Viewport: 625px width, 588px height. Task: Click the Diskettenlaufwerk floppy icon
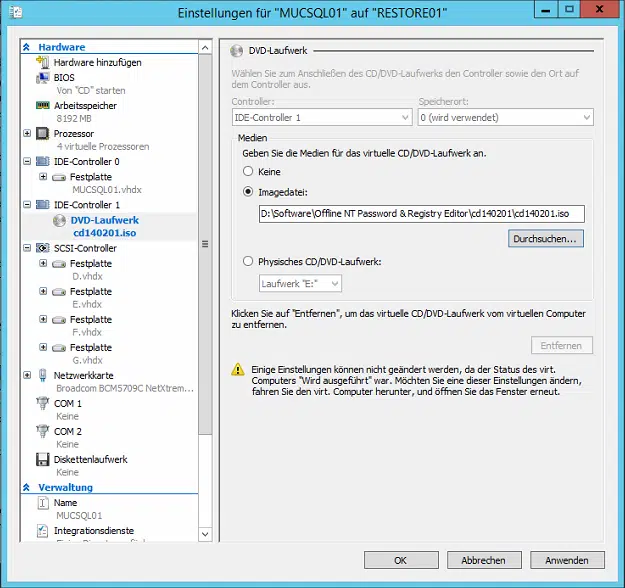(x=43, y=460)
